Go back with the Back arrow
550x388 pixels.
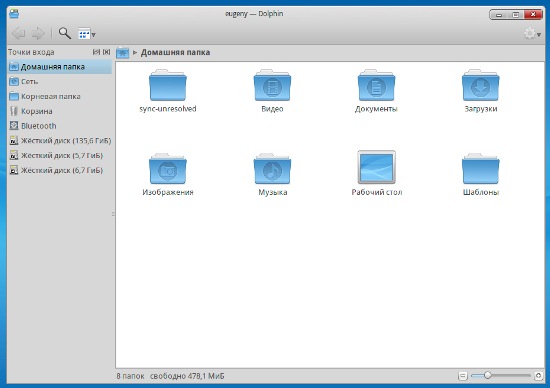(18, 34)
